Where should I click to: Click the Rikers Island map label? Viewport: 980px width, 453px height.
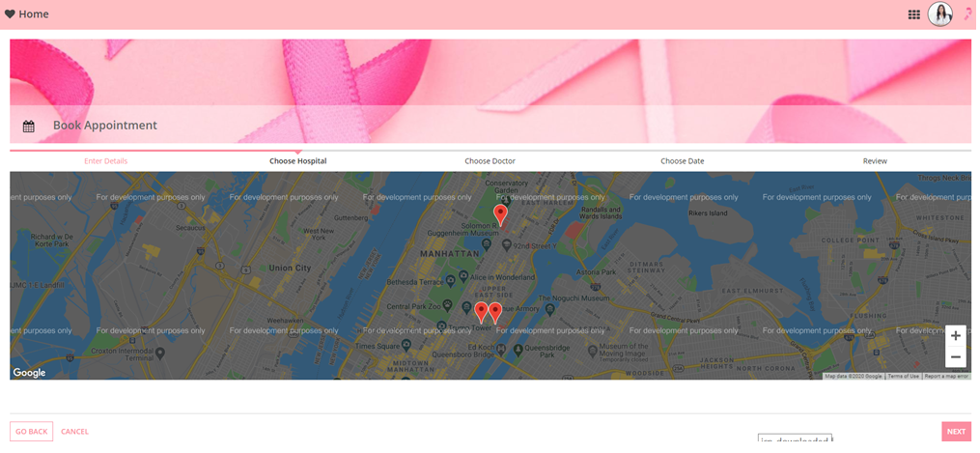(x=708, y=213)
